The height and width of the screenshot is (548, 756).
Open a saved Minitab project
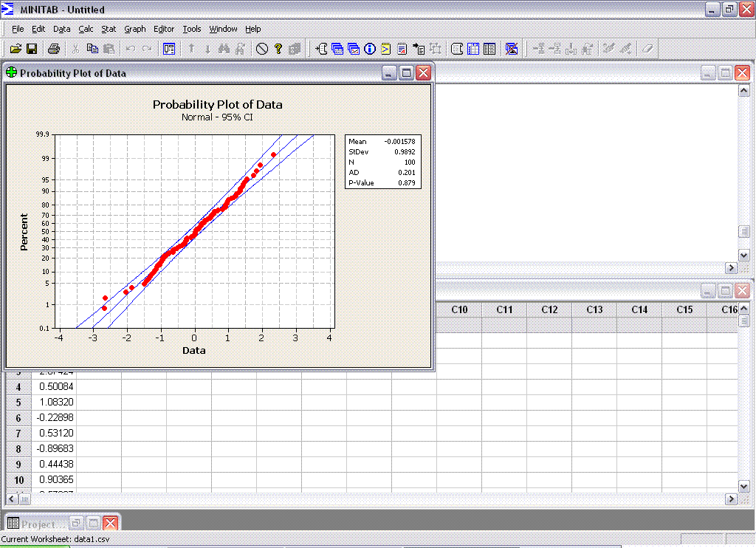click(15, 49)
